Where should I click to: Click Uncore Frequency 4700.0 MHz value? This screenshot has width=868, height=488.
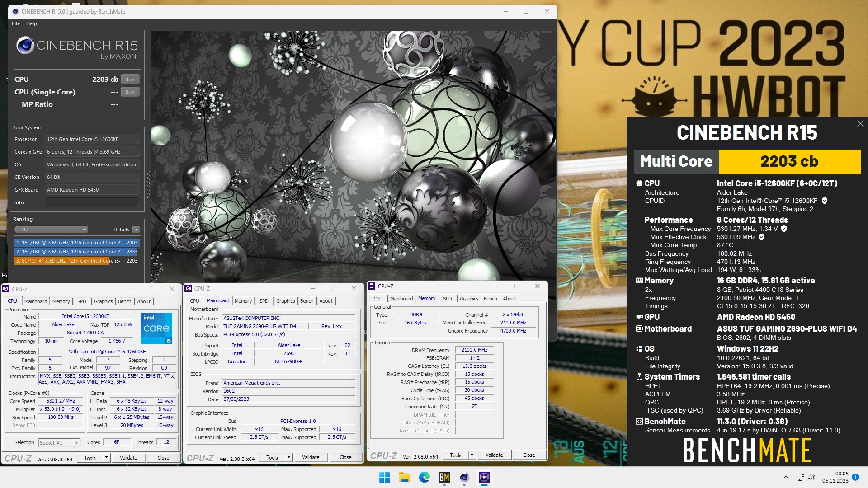pos(513,331)
